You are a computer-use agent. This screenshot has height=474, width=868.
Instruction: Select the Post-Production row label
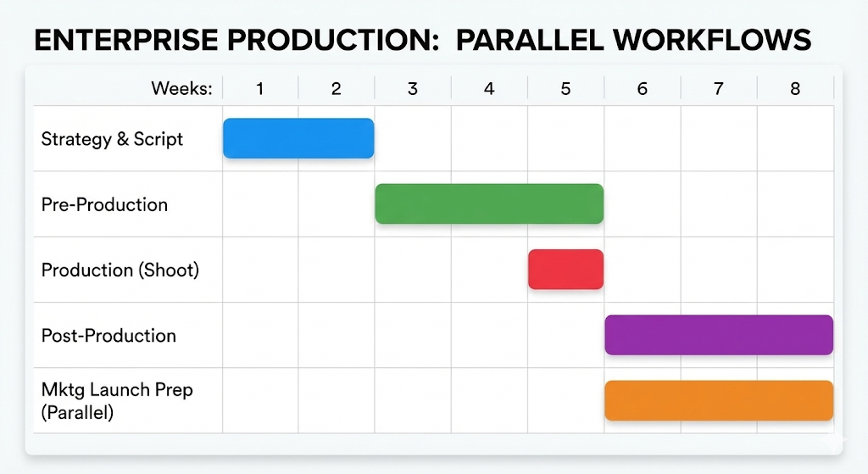pyautogui.click(x=108, y=336)
